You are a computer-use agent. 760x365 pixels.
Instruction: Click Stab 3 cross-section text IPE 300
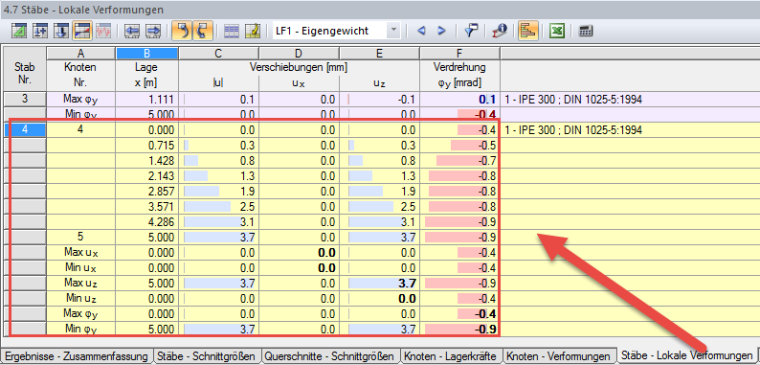pyautogui.click(x=573, y=100)
